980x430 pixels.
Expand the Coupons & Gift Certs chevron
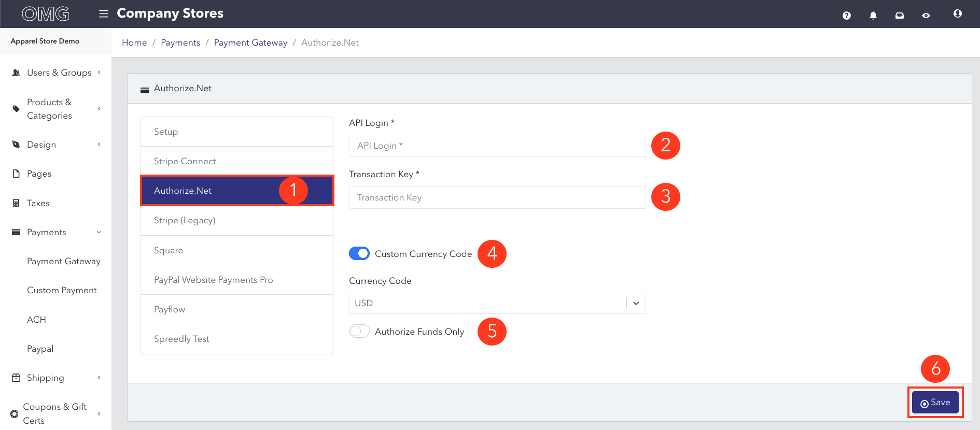(99, 413)
